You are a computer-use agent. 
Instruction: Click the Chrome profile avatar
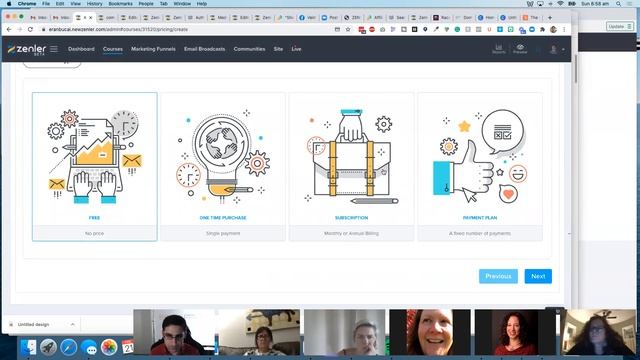coord(553,29)
